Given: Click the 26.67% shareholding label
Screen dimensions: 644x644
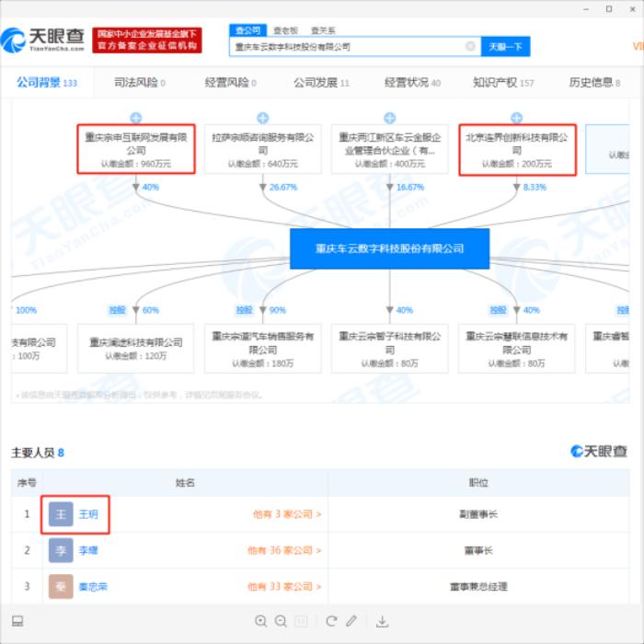Looking at the screenshot, I should 283,187.
